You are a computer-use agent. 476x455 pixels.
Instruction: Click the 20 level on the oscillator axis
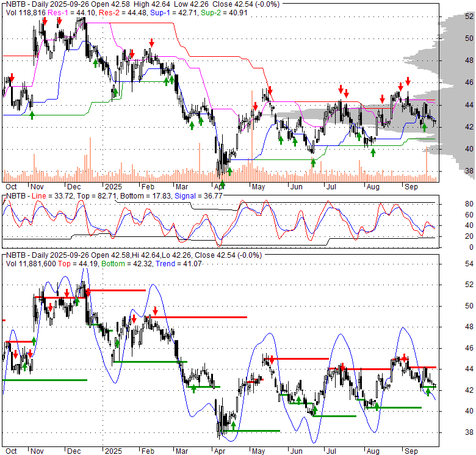tap(469, 236)
